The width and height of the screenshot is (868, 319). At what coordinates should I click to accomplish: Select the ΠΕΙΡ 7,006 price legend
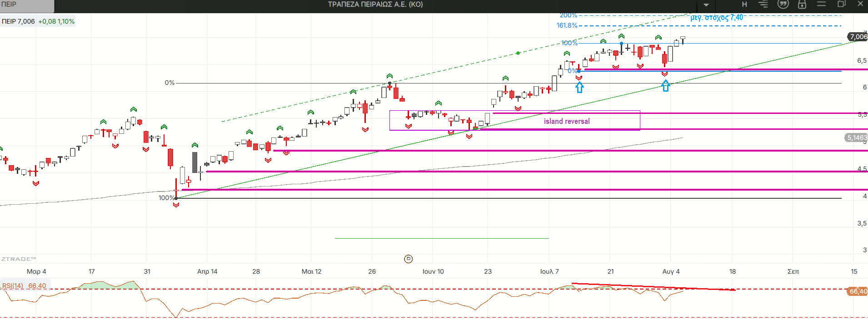pos(18,21)
